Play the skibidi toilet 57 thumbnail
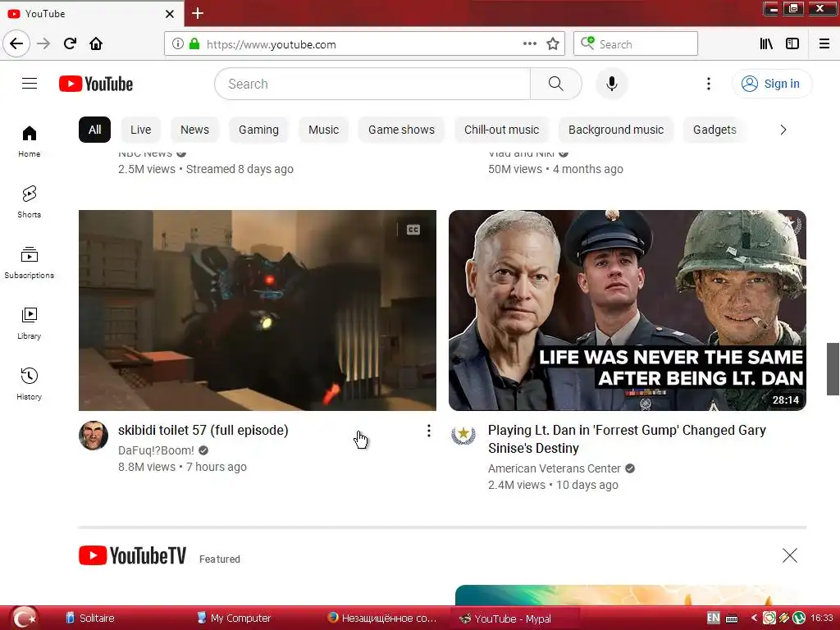Screen dimensions: 840x630 [257, 310]
